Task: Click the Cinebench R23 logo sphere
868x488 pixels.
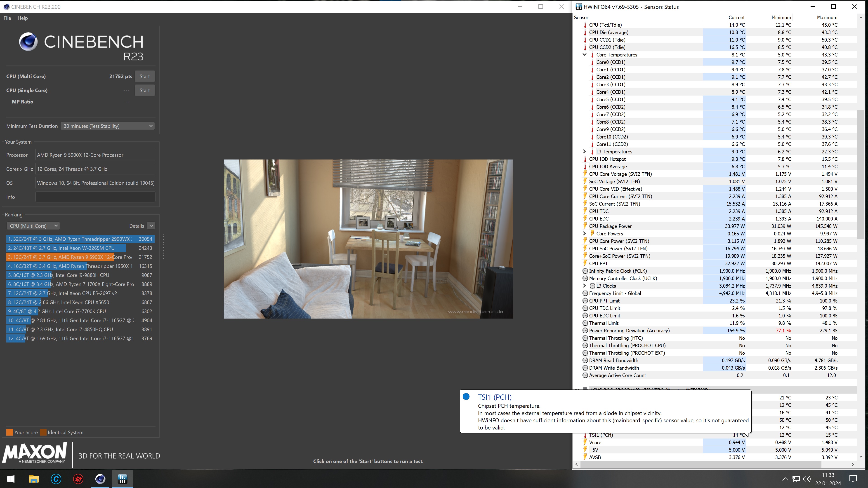Action: (28, 42)
